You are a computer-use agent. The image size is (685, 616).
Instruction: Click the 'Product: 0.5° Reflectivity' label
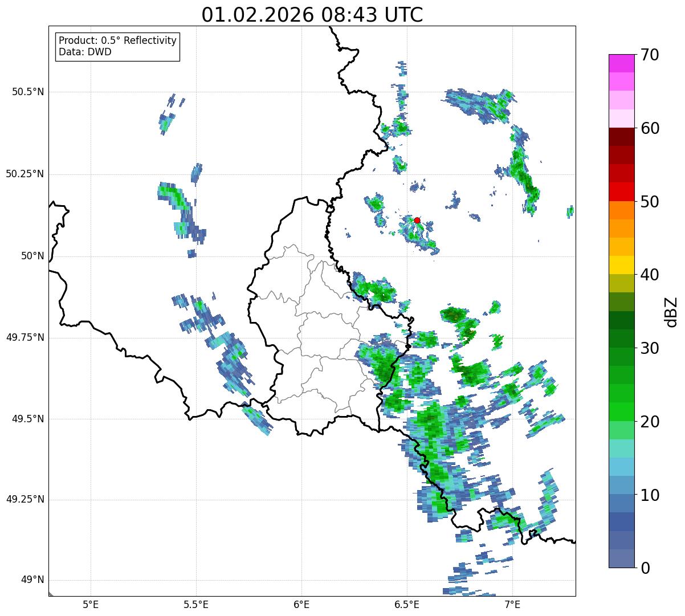click(x=117, y=41)
